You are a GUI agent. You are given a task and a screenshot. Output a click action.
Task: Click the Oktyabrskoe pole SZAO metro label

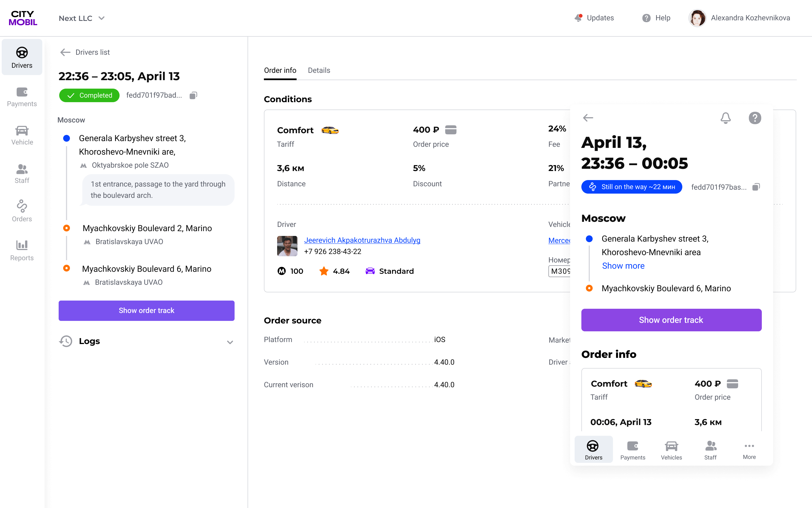pos(130,165)
